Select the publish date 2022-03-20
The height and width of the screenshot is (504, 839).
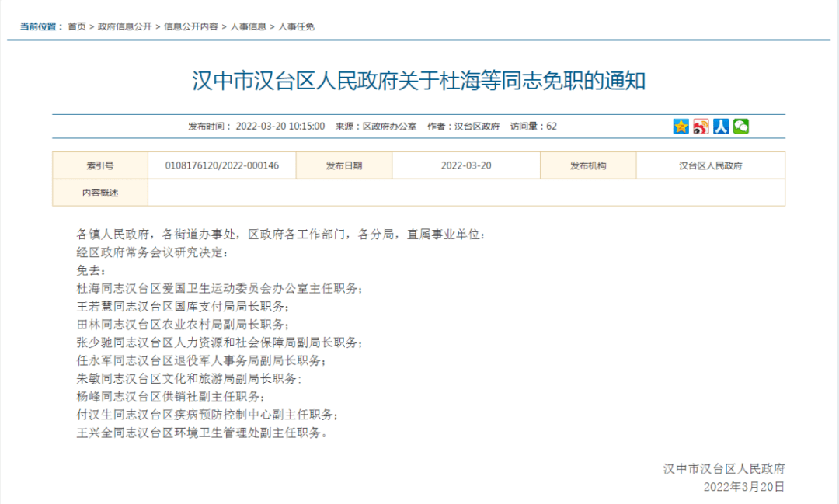(466, 165)
